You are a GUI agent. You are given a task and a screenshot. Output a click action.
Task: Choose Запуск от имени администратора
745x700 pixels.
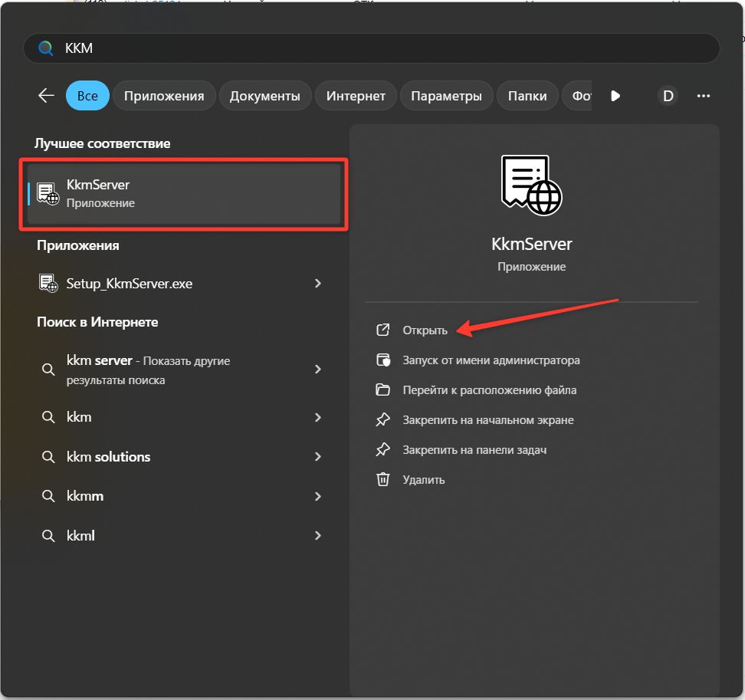pos(491,360)
